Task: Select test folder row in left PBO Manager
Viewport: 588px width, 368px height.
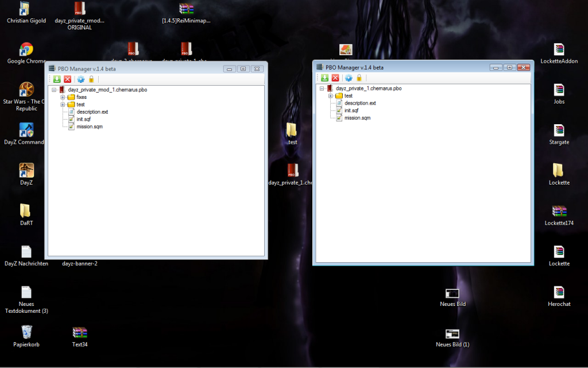Action: tap(80, 105)
